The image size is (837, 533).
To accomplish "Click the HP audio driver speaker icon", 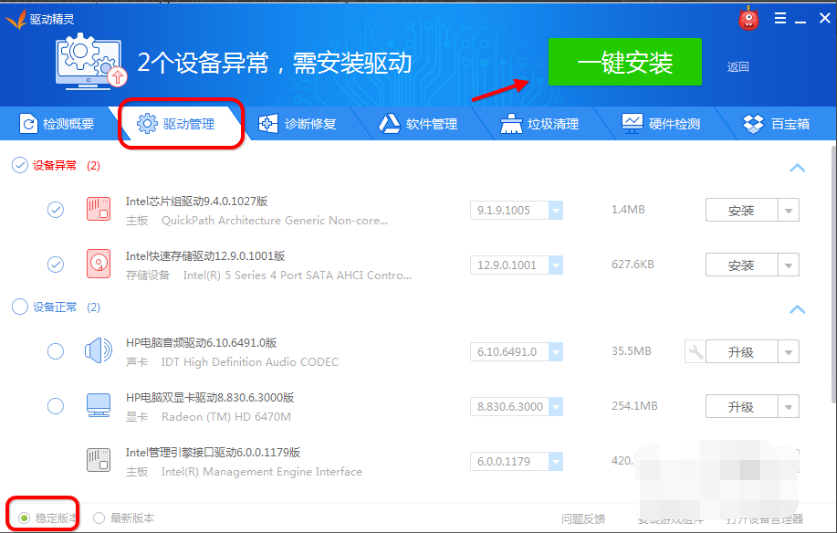I will 98,351.
